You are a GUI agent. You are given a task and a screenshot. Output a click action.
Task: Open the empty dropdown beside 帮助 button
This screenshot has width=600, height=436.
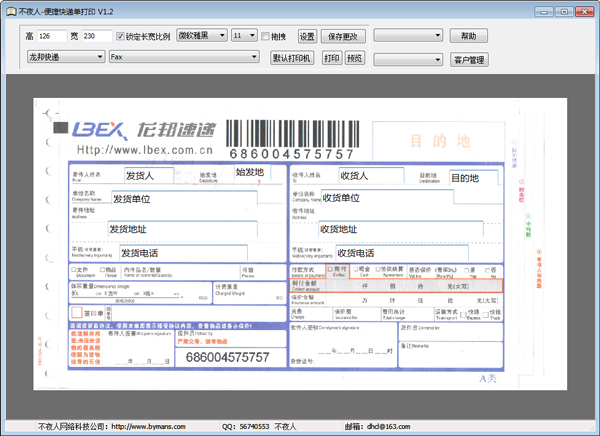pos(408,36)
